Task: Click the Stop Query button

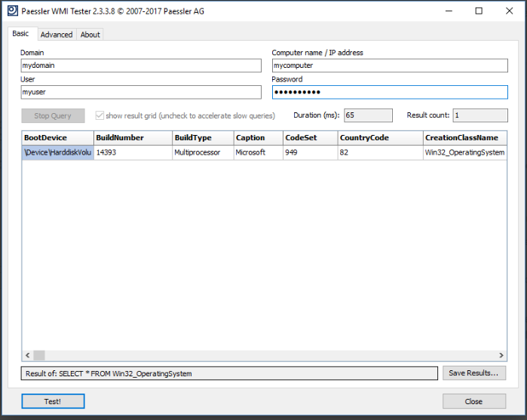Action: point(53,115)
